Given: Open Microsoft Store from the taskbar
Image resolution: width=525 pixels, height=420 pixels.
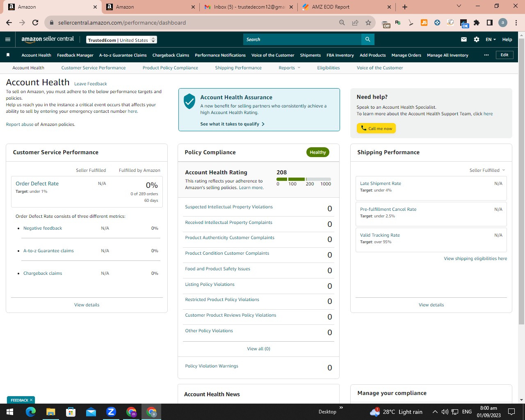Looking at the screenshot, I should point(71,412).
